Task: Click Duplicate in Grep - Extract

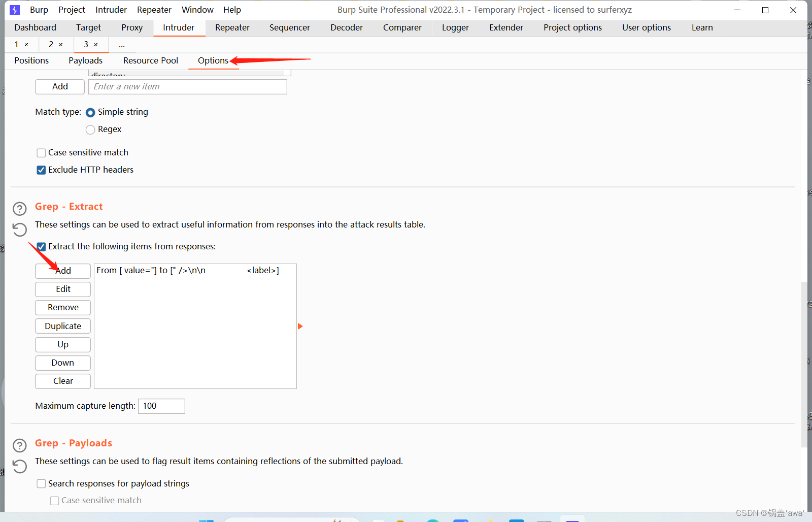Action: click(x=63, y=326)
